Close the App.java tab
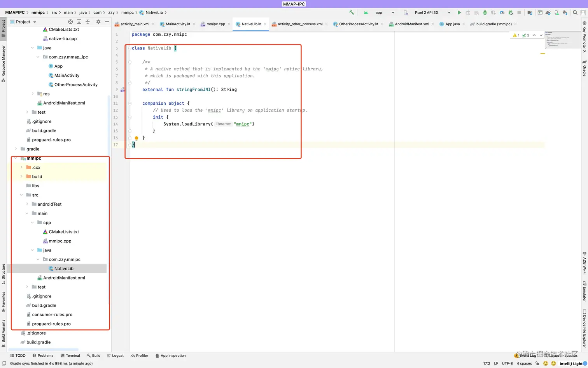Screen dimensions: 588x368 [x=464, y=24]
